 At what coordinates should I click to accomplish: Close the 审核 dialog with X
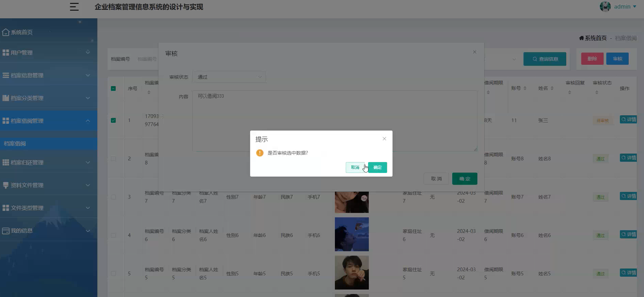point(475,52)
